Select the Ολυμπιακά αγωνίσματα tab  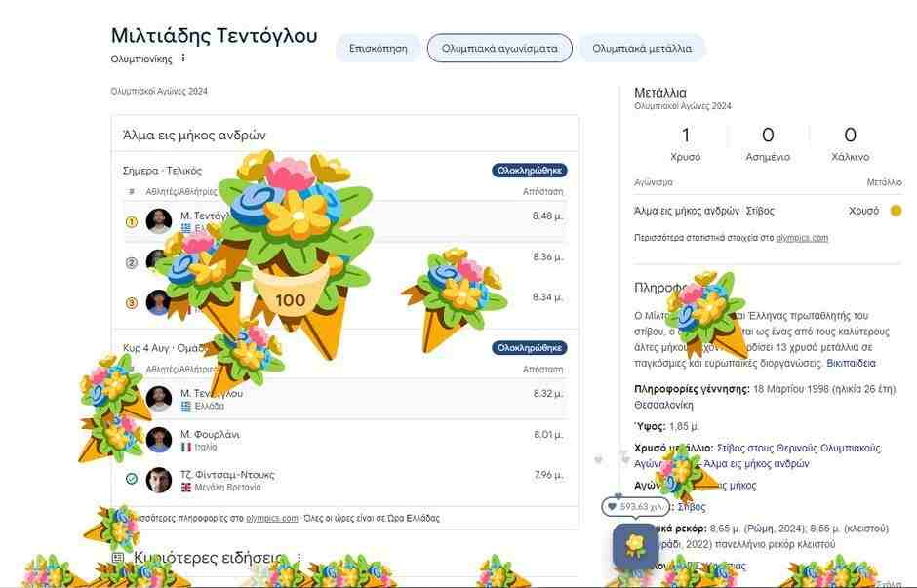point(499,48)
